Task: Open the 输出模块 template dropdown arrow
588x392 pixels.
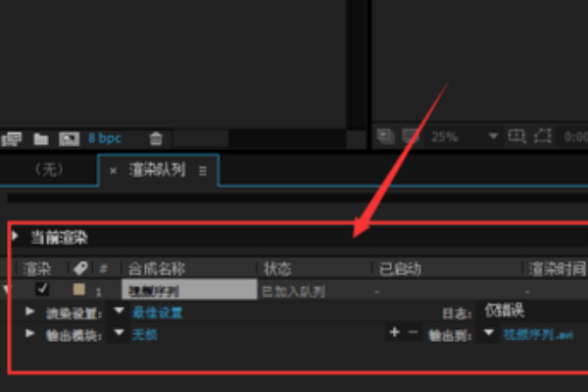Action: tap(119, 332)
